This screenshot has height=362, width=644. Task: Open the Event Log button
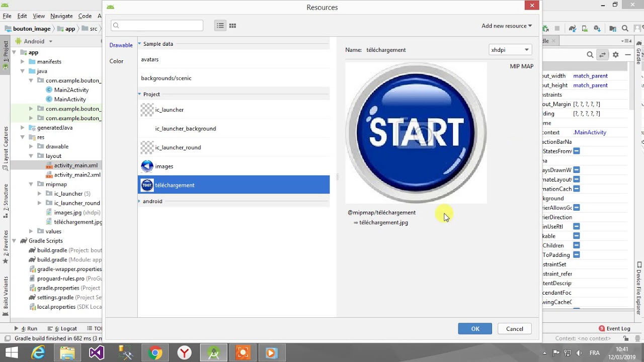(614, 328)
